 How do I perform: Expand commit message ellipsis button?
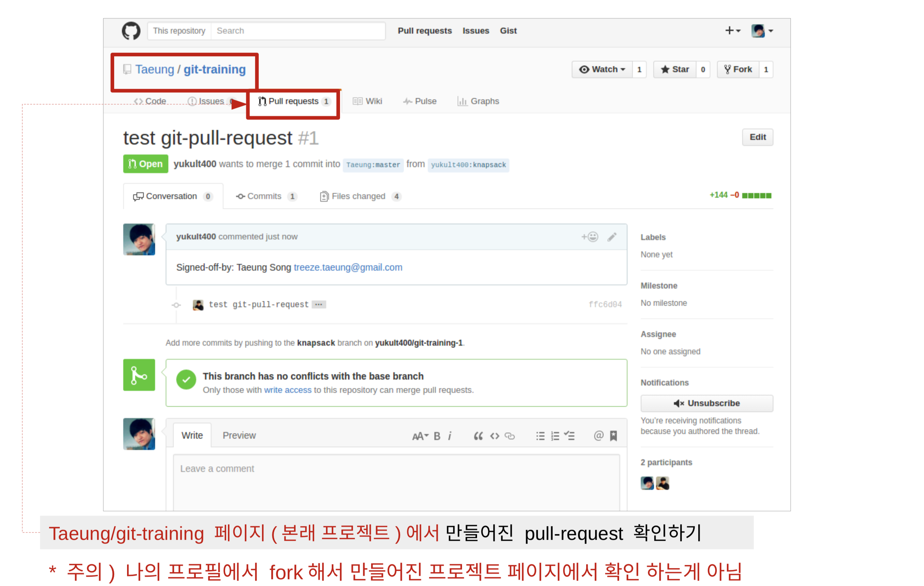click(x=318, y=304)
